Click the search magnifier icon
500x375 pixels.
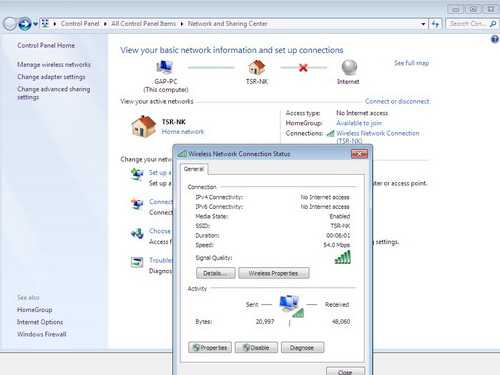[493, 24]
